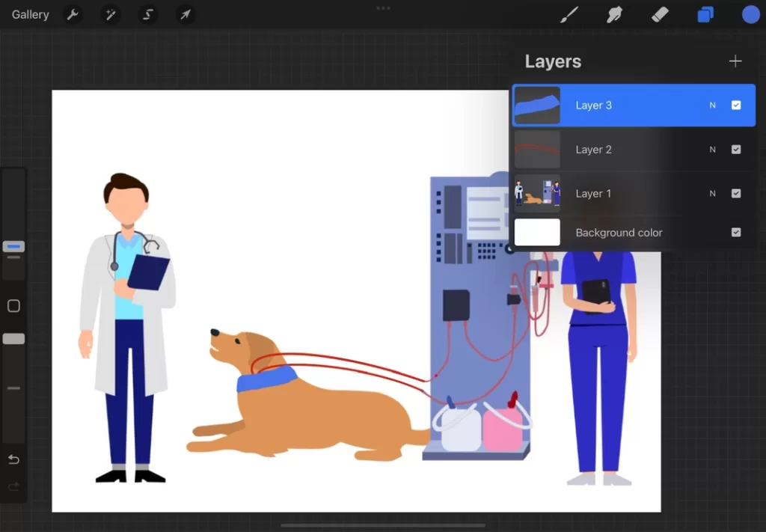
Task: Hide Layer 3 using its checkbox
Action: click(736, 105)
